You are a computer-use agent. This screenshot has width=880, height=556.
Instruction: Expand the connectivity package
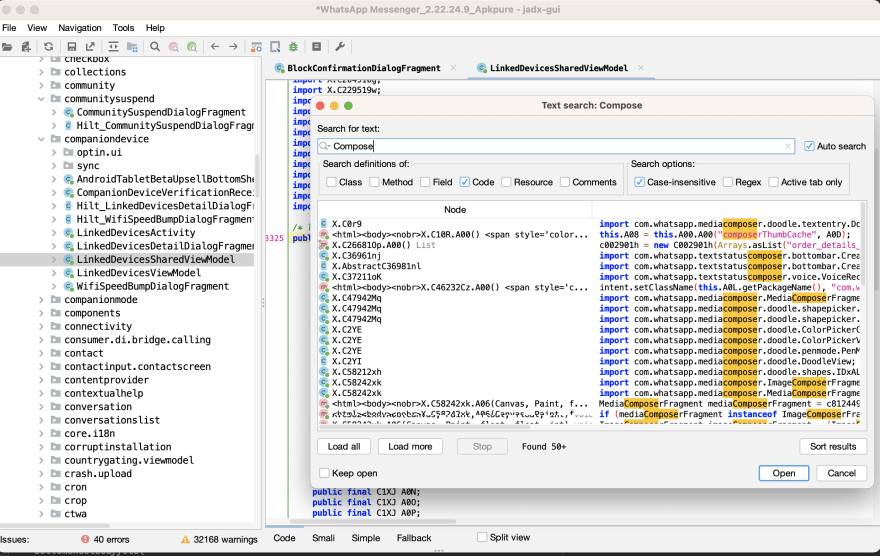pos(41,327)
